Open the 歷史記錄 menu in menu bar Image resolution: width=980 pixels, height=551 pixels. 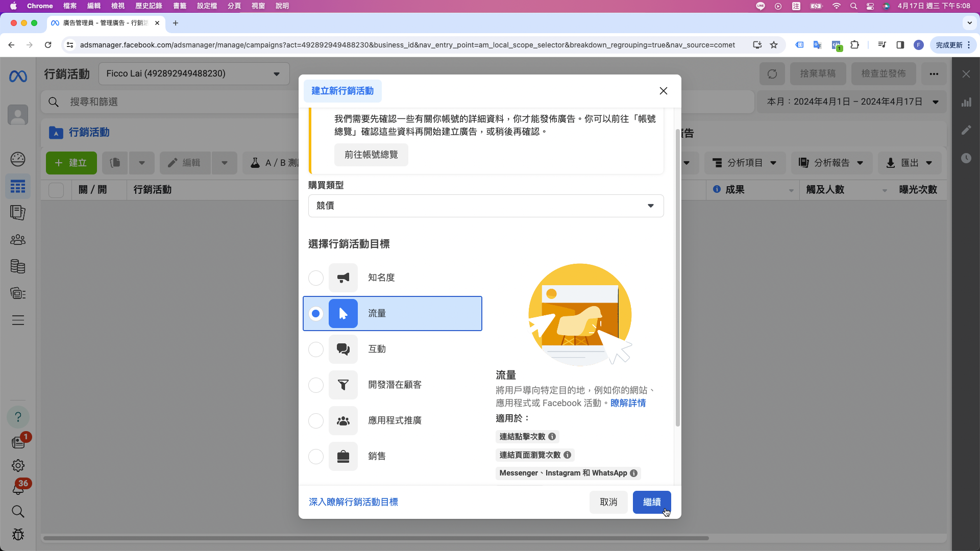coord(149,6)
